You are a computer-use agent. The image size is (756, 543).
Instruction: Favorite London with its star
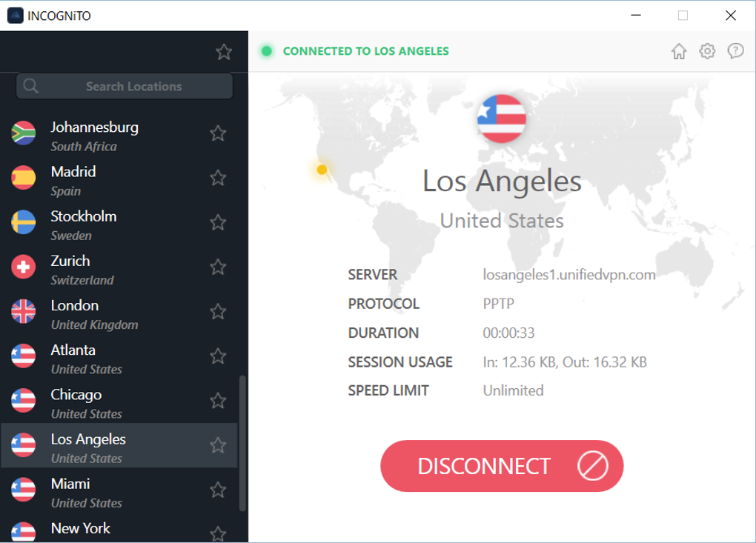point(218,312)
